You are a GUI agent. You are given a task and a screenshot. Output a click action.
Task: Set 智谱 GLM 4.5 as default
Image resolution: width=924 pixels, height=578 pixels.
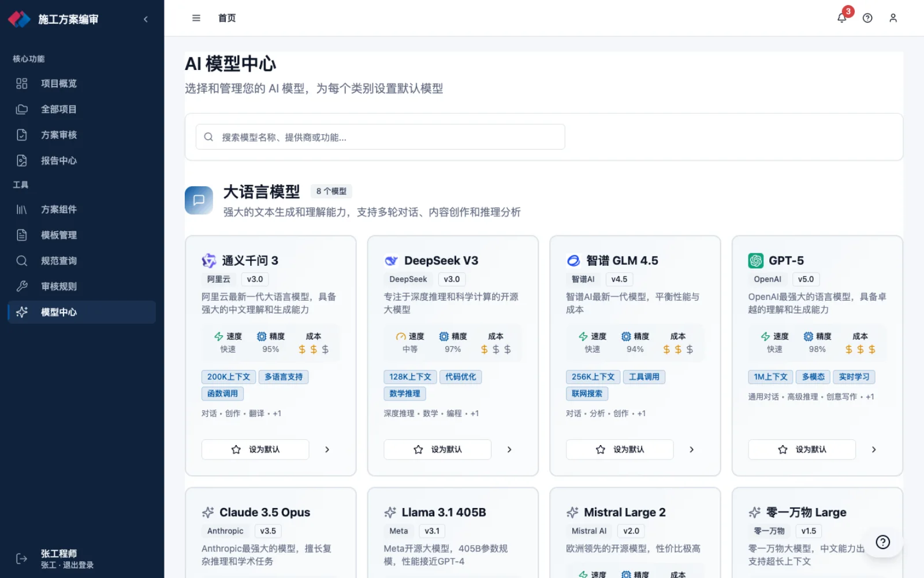click(x=620, y=449)
